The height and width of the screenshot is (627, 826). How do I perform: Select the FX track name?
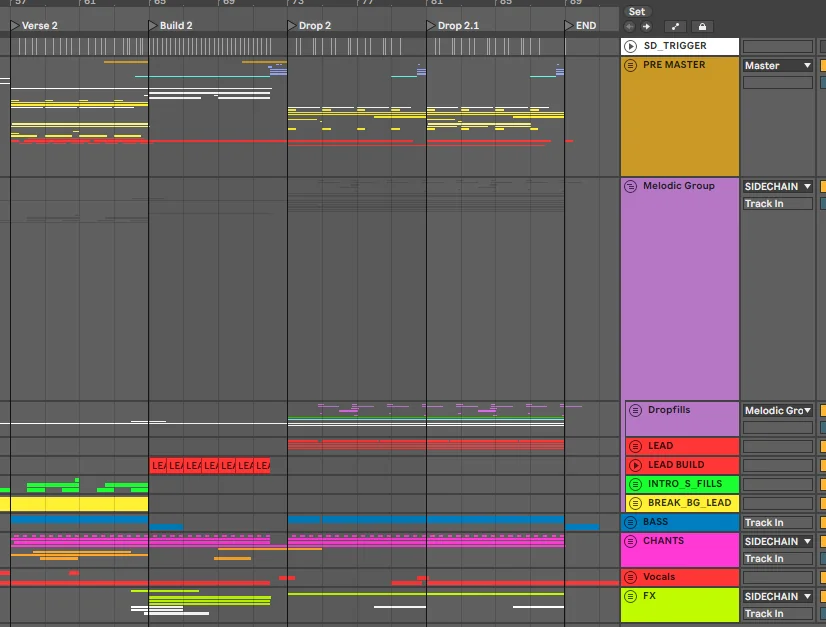pyautogui.click(x=649, y=596)
